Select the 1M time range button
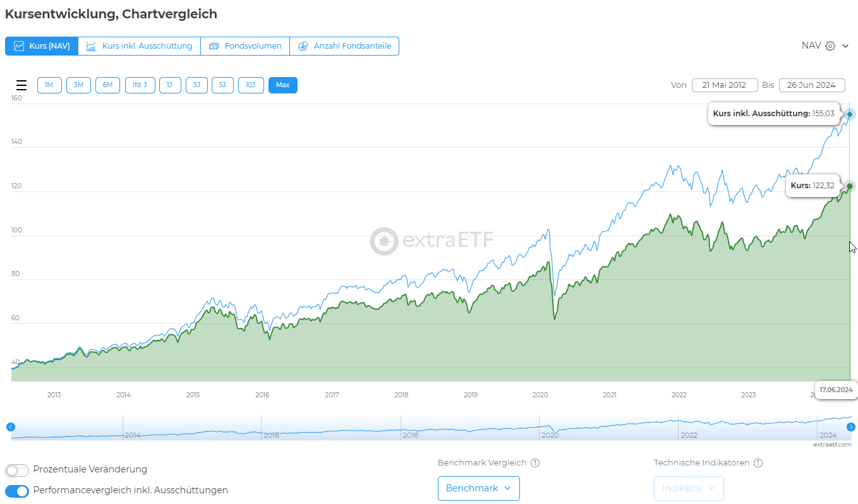Image resolution: width=858 pixels, height=504 pixels. click(49, 85)
